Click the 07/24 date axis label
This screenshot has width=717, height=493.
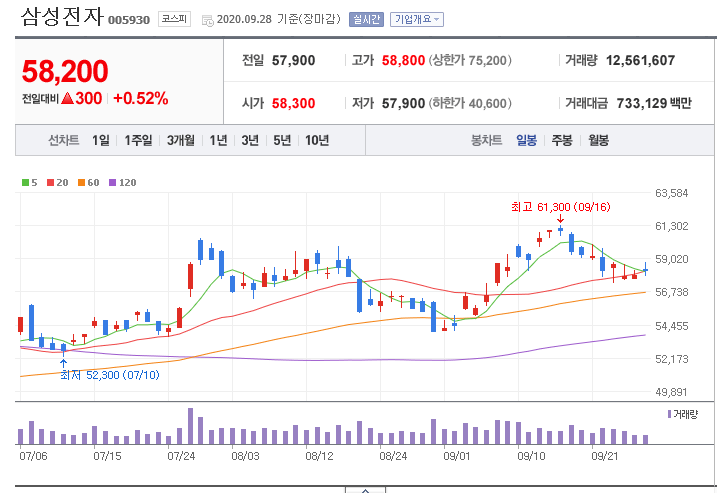pyautogui.click(x=181, y=456)
